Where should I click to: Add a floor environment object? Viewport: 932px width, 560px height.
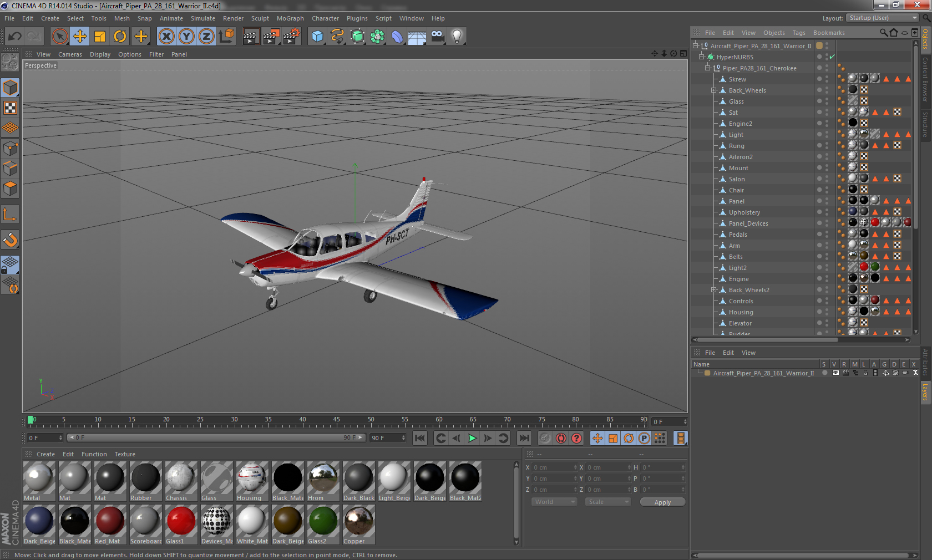pos(417,37)
